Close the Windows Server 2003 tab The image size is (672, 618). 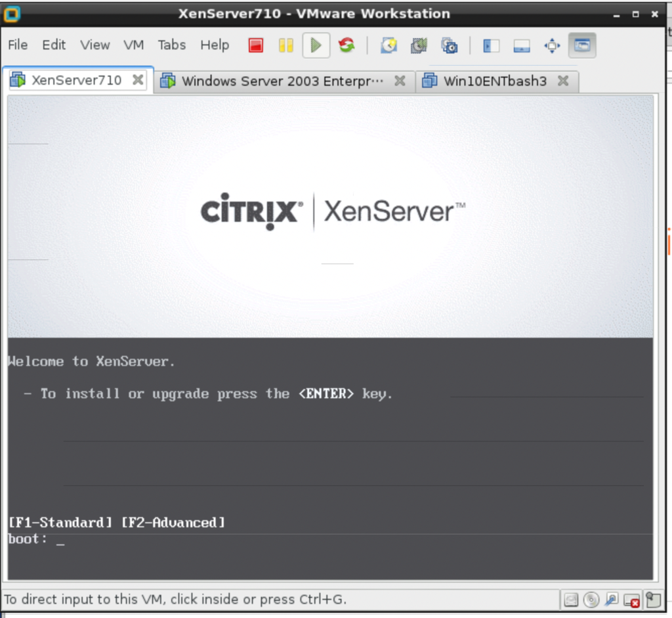click(x=400, y=81)
